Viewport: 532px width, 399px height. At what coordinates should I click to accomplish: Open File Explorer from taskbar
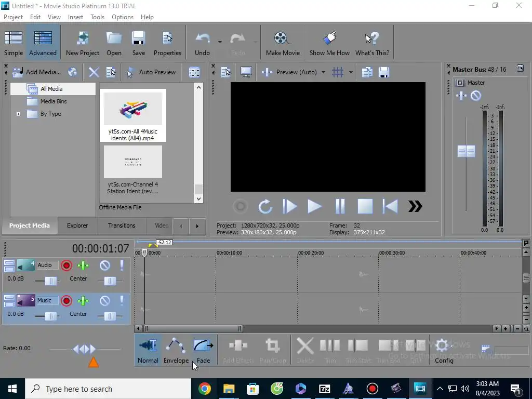(x=229, y=389)
